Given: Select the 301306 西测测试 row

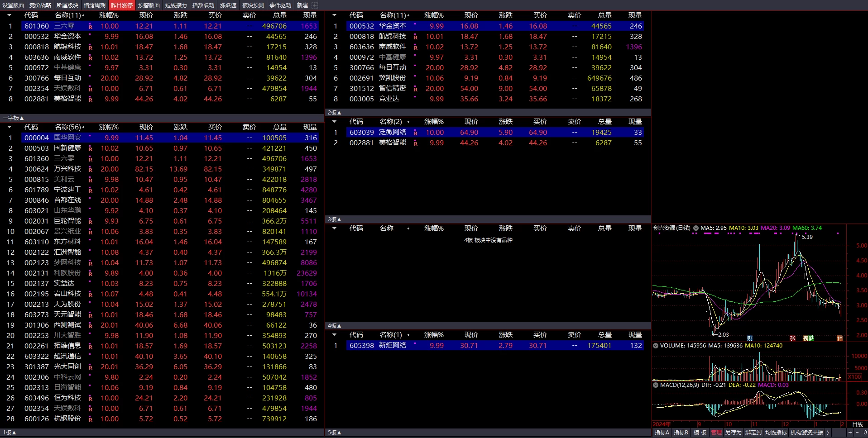Looking at the screenshot, I should (x=170, y=325).
